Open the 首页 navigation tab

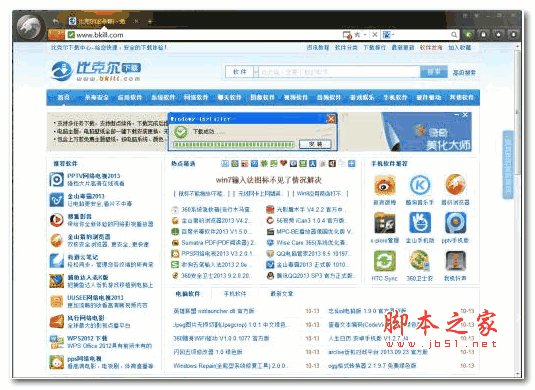coord(63,98)
